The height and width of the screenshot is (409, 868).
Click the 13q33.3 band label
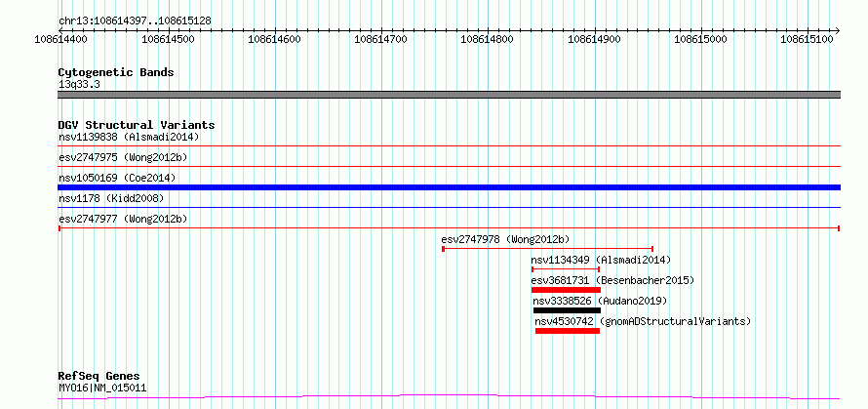pos(79,85)
